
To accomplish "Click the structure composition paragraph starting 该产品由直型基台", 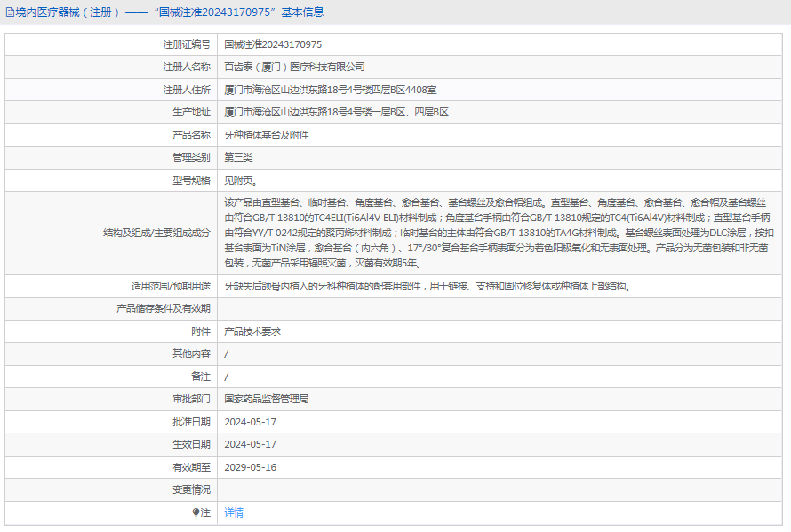I will click(499, 233).
